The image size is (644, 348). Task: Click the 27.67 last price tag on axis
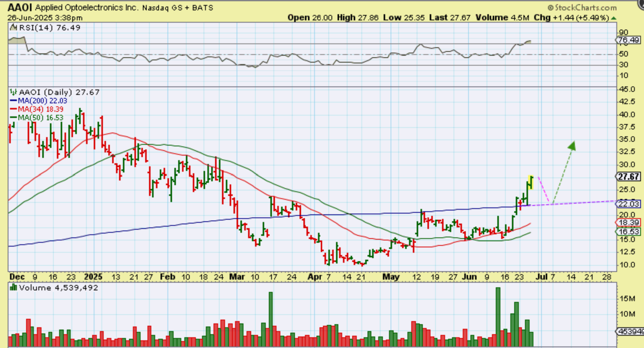(x=629, y=177)
